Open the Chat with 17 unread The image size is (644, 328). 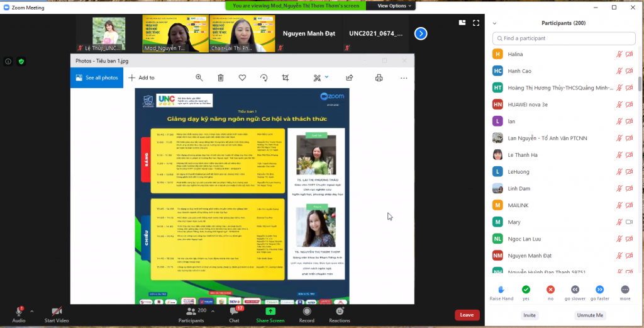coord(234,315)
